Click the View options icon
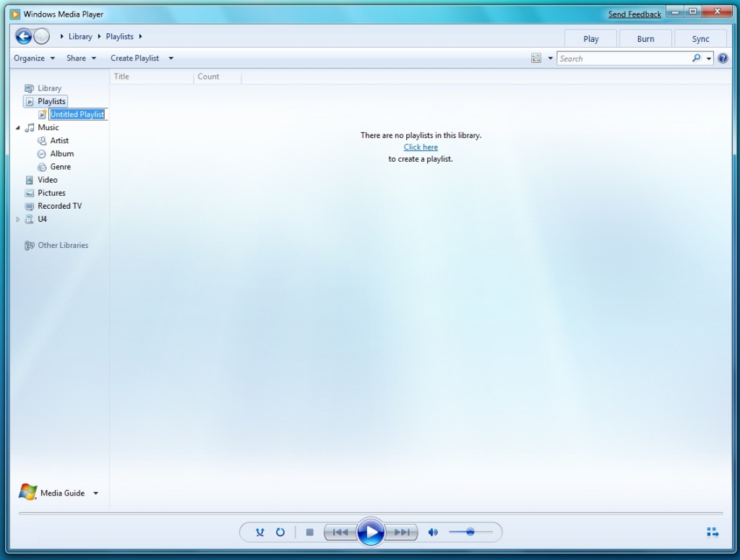740x560 pixels. coord(536,58)
